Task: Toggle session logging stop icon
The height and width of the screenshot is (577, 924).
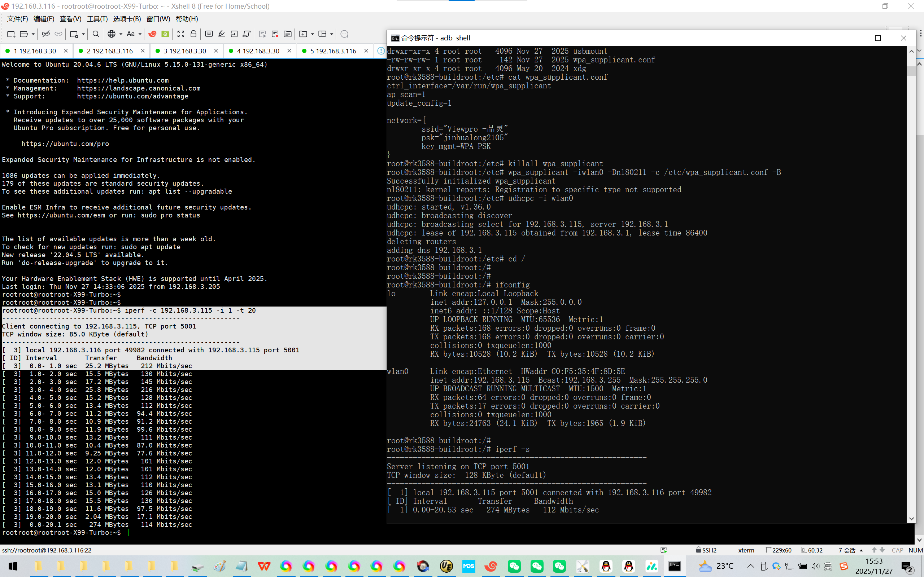Action: click(x=275, y=34)
